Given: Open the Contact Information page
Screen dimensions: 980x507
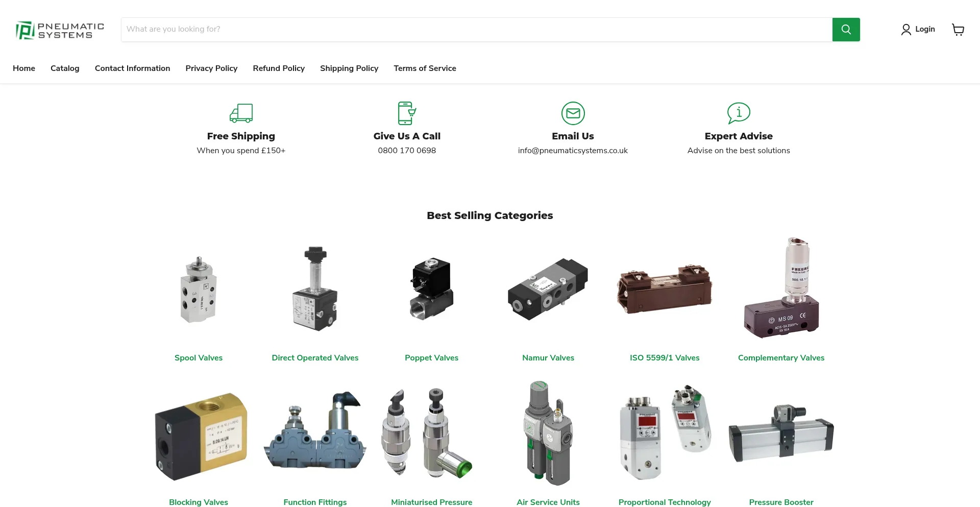Looking at the screenshot, I should [132, 68].
